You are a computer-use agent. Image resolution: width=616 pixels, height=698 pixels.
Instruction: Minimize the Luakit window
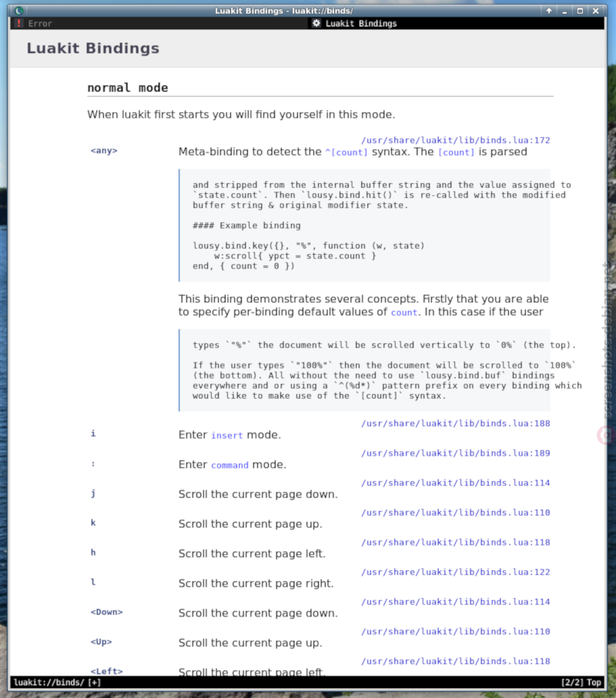click(564, 11)
